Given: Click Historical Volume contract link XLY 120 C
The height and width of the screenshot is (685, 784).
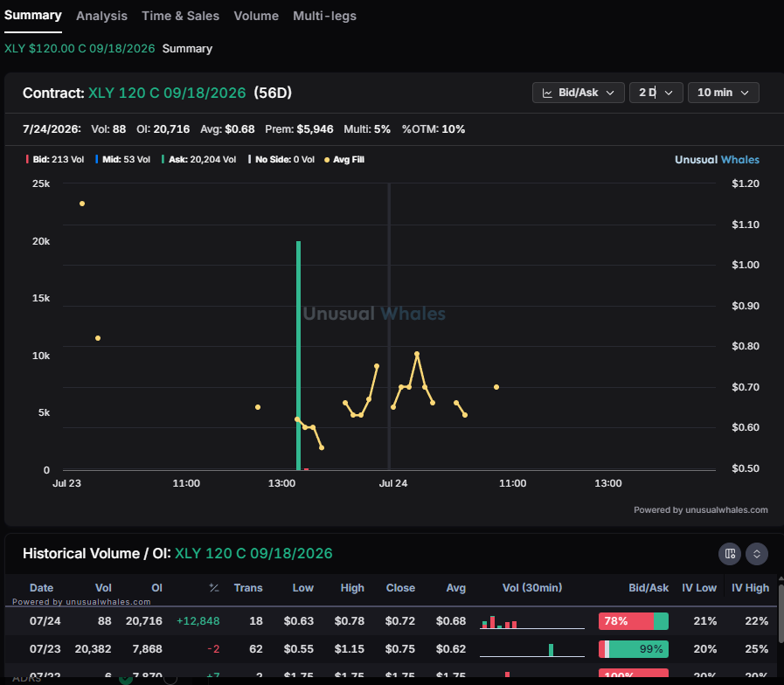Looking at the screenshot, I should click(253, 553).
